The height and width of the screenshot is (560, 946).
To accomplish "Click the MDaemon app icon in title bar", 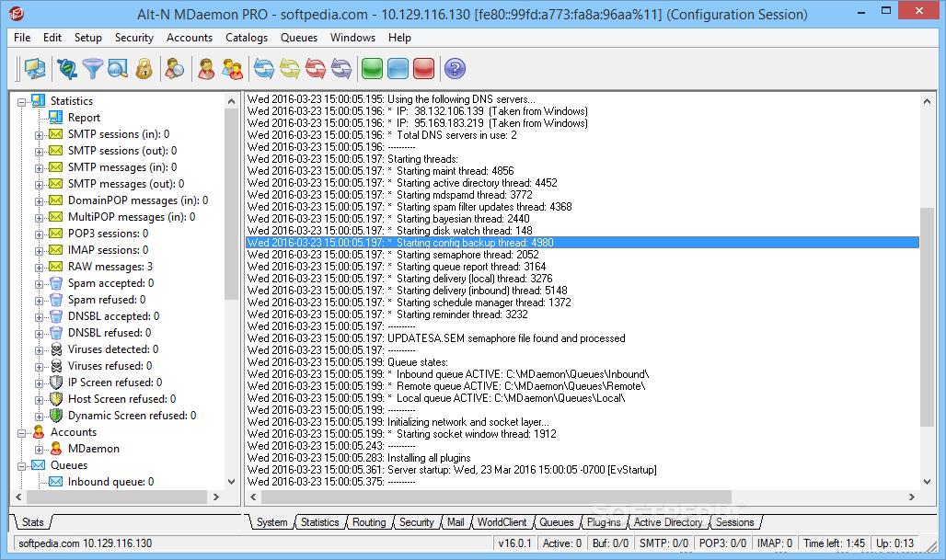I will [17, 13].
